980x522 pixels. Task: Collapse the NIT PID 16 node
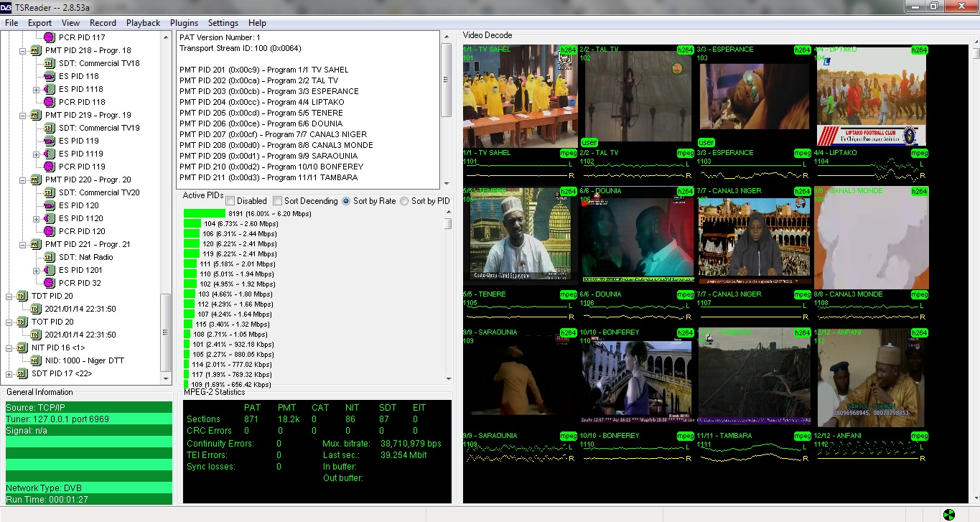point(9,348)
